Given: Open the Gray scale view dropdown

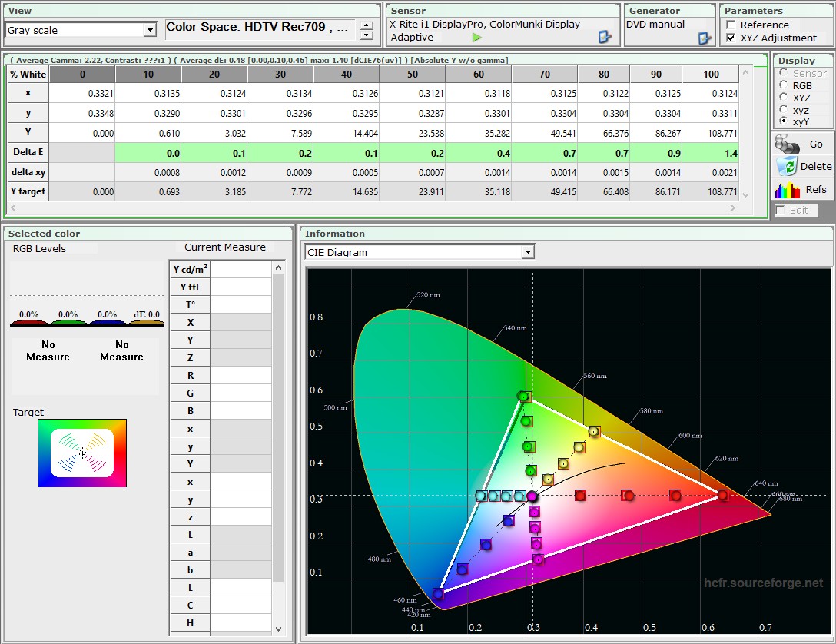Looking at the screenshot, I should [x=150, y=30].
